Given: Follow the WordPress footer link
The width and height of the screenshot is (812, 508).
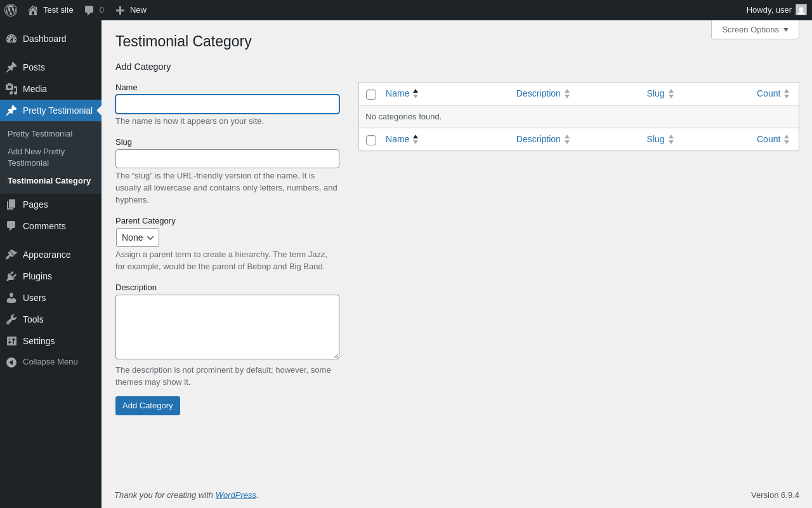Looking at the screenshot, I should [x=235, y=495].
